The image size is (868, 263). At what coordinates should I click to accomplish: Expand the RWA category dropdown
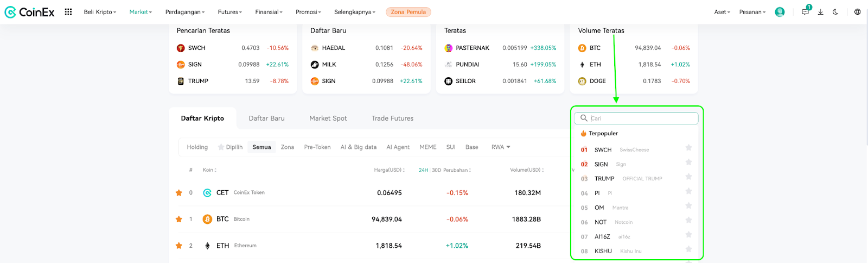(501, 147)
